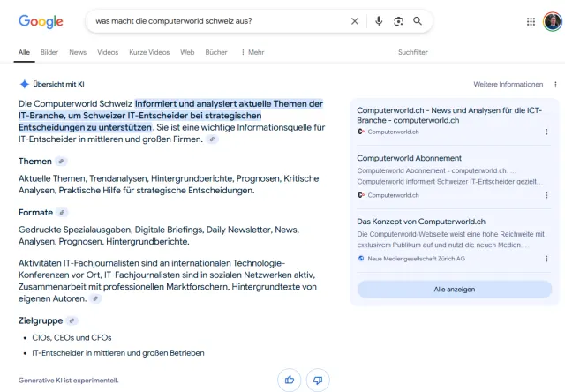Click the 'Generative KI ist experimentell.' notice
The image size is (565, 392).
tap(69, 381)
